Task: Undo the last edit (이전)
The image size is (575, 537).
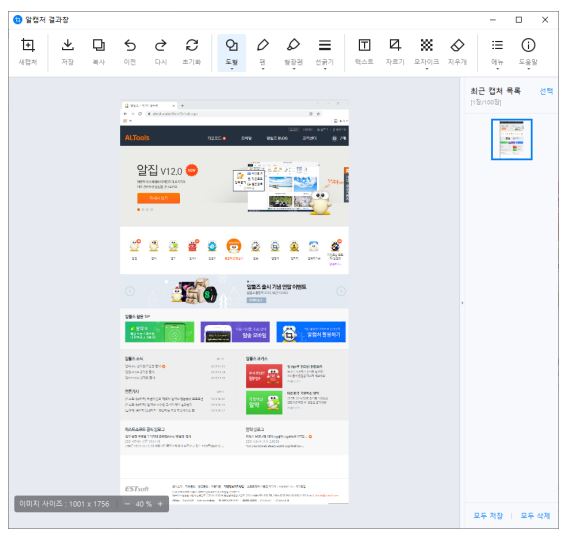Action: click(130, 51)
